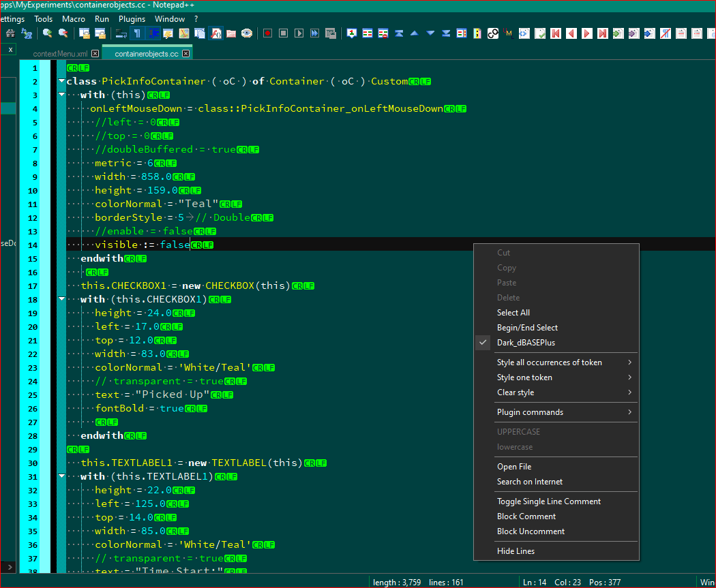Run the macro multiple times via double-arrow icon
The height and width of the screenshot is (588, 716).
click(x=314, y=32)
